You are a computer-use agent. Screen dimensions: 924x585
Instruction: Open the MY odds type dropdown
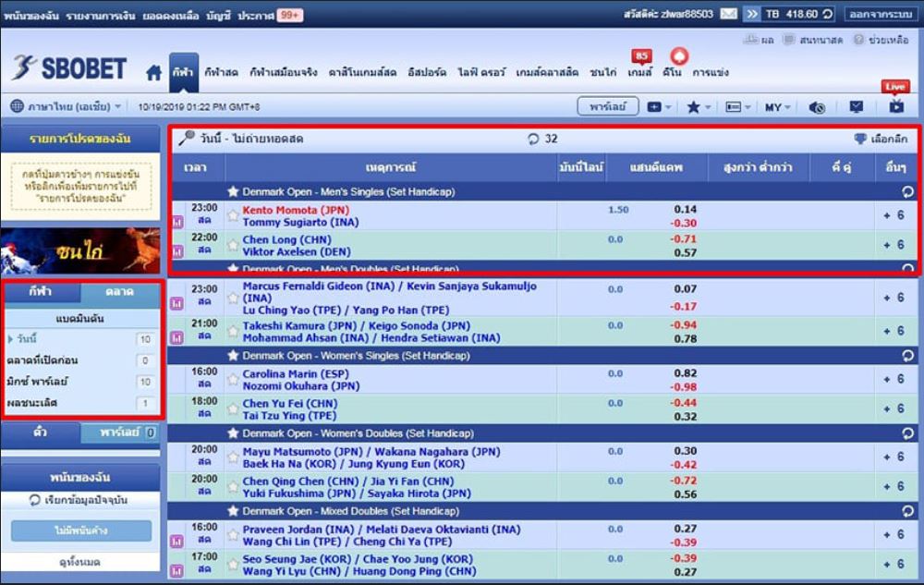777,107
